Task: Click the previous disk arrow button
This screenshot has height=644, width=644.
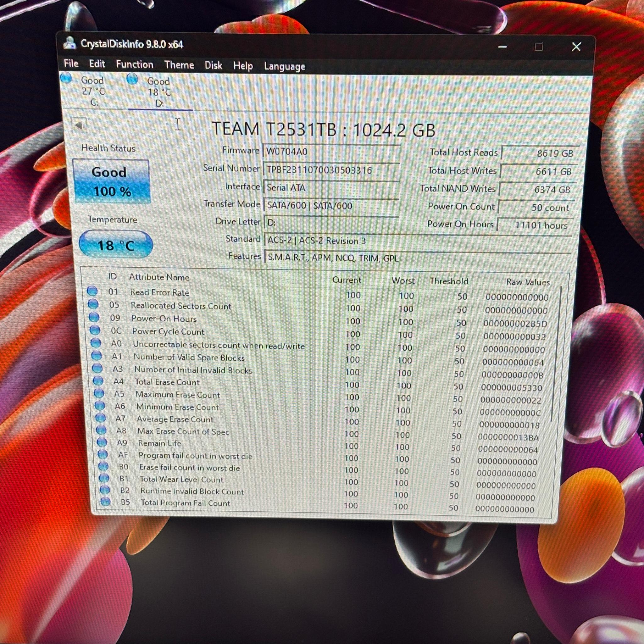Action: pyautogui.click(x=79, y=125)
